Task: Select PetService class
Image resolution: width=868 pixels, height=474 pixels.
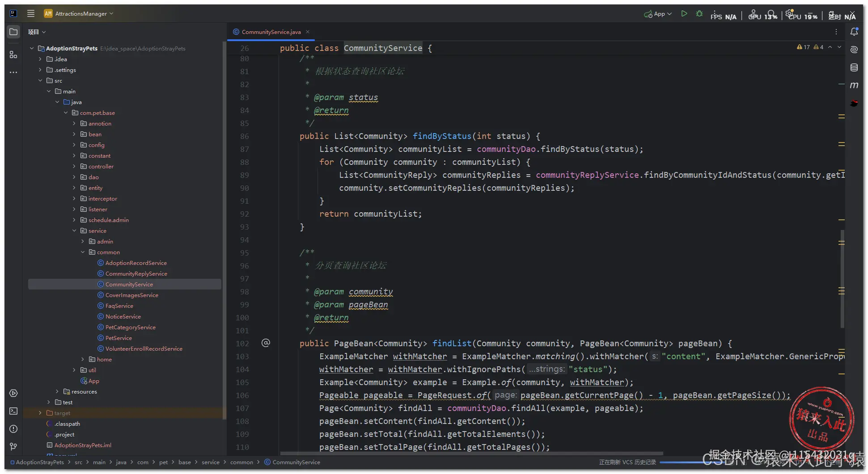Action: coord(119,338)
